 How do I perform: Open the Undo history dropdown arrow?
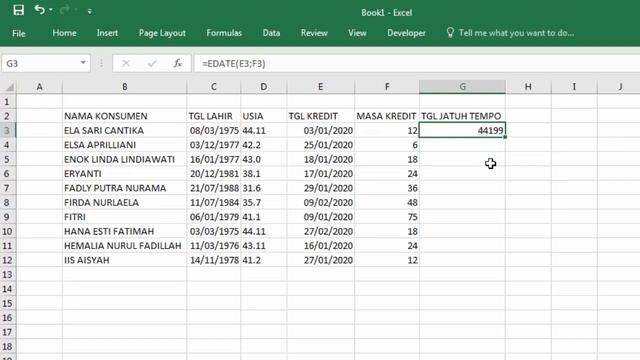pyautogui.click(x=51, y=10)
